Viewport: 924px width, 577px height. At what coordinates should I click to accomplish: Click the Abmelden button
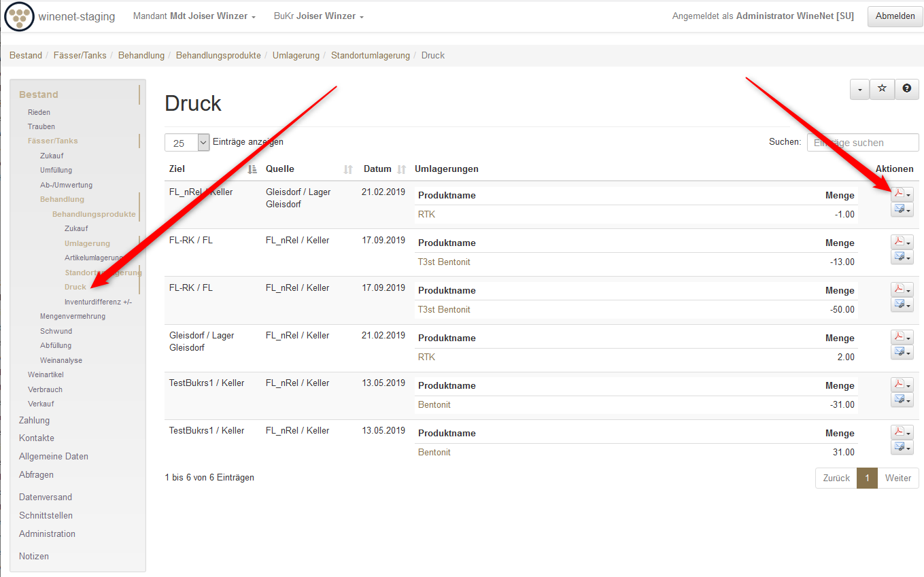pos(895,16)
